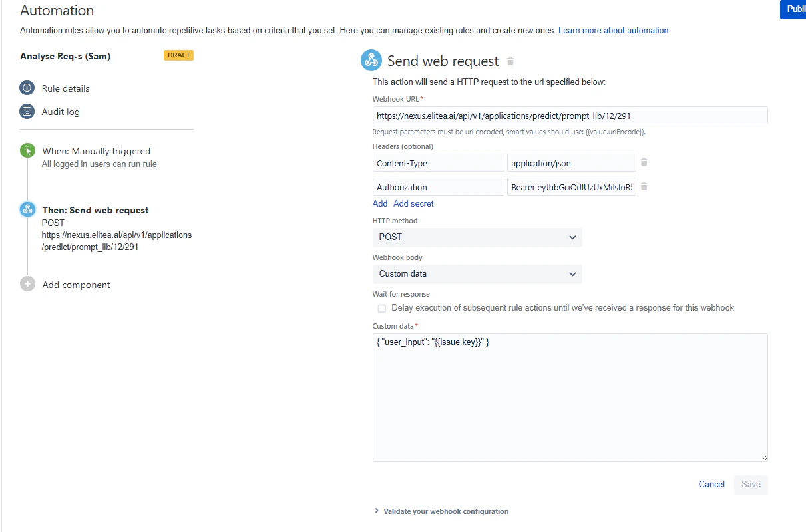Remove the Authorization header row

click(x=644, y=186)
